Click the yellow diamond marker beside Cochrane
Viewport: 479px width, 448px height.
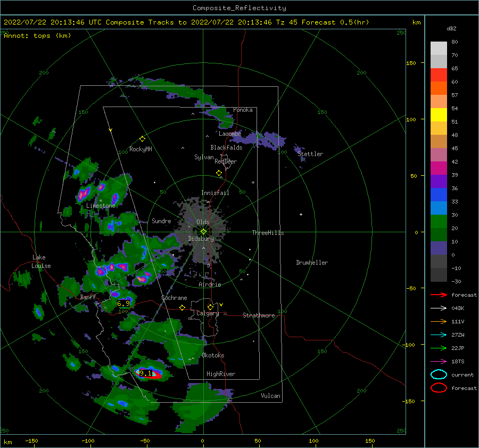point(183,308)
